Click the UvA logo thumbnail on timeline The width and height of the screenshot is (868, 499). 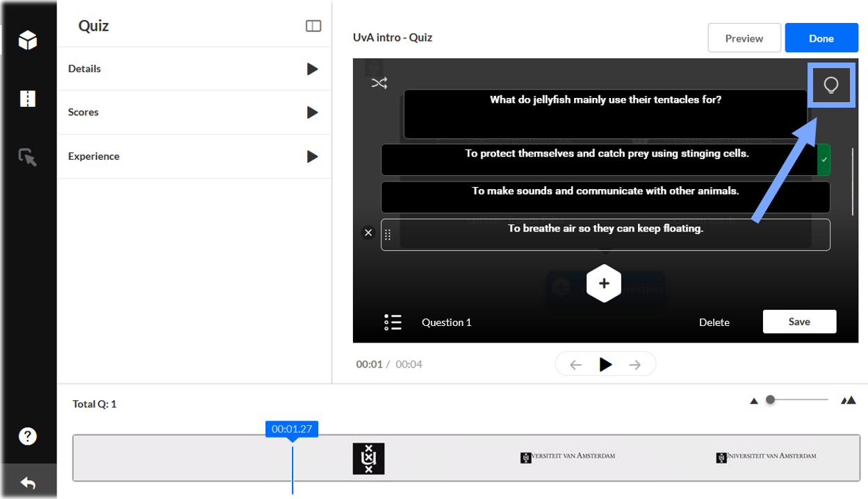pos(368,459)
